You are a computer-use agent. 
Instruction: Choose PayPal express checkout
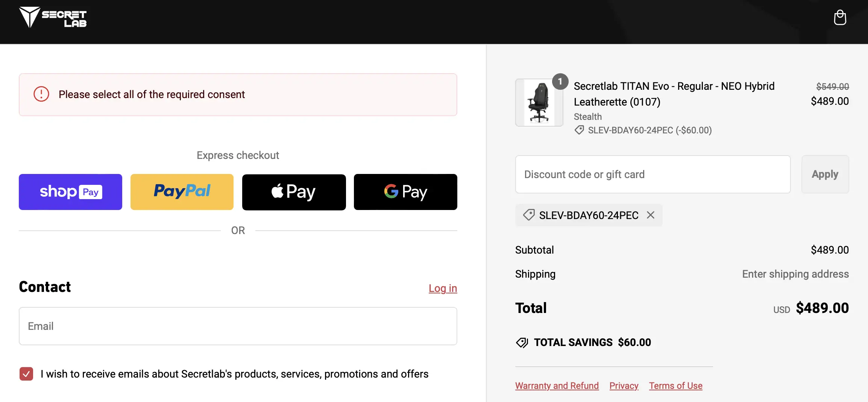point(182,192)
